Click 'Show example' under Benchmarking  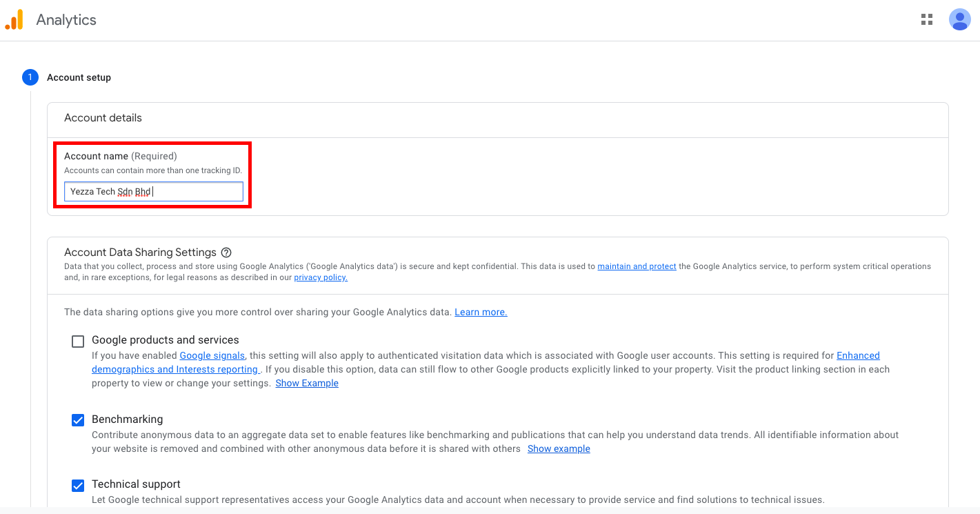(559, 448)
